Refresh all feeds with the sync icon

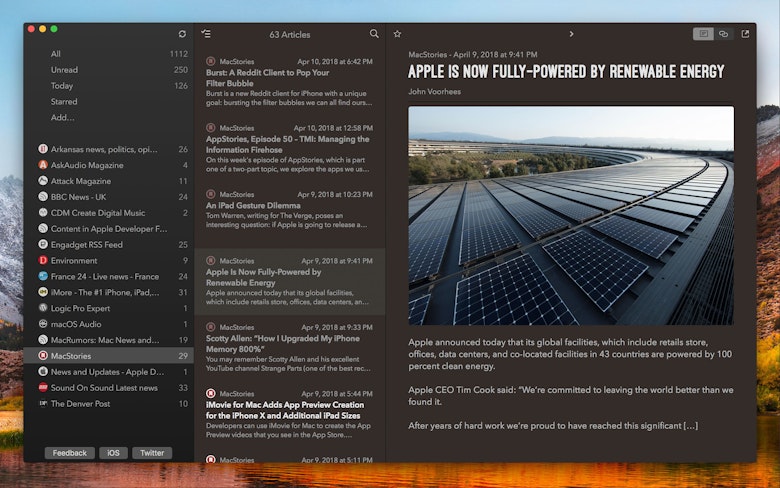click(182, 34)
